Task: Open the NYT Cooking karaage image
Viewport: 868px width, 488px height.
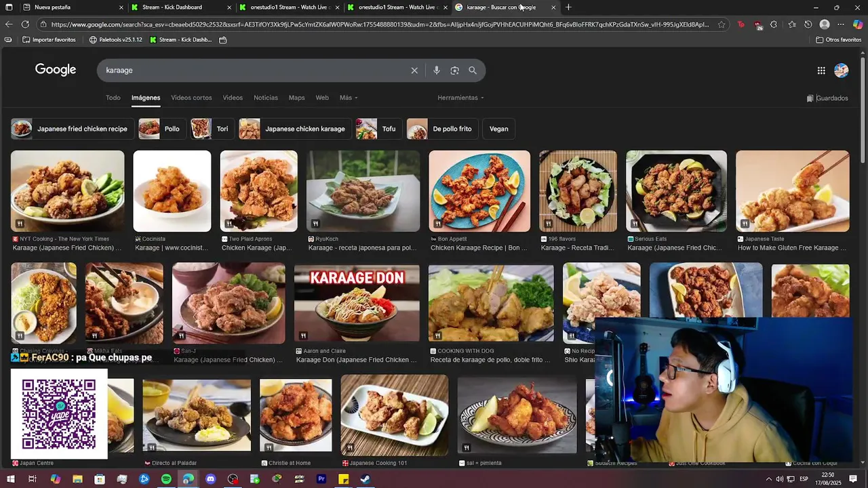Action: click(x=67, y=191)
